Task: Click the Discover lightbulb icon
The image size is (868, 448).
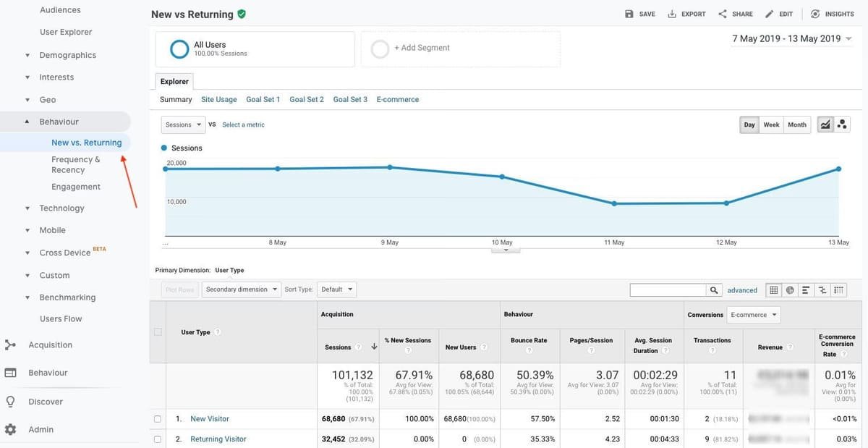Action: click(10, 402)
